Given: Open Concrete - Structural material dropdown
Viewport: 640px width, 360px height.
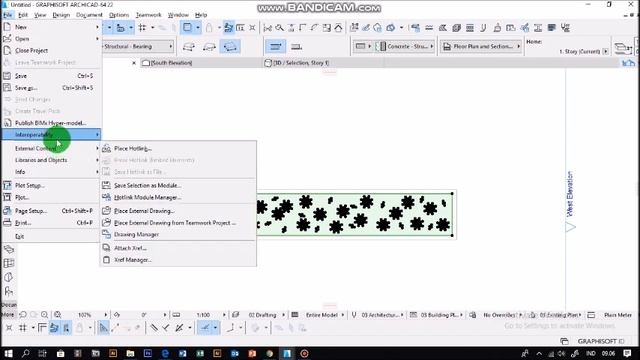Looking at the screenshot, I should 405,47.
